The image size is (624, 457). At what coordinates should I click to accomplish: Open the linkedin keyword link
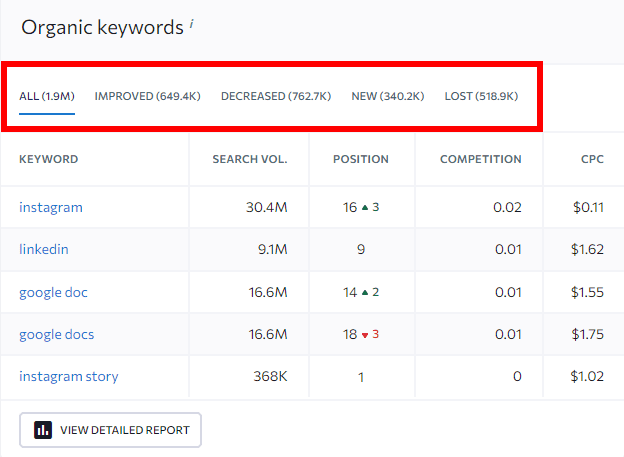point(44,249)
